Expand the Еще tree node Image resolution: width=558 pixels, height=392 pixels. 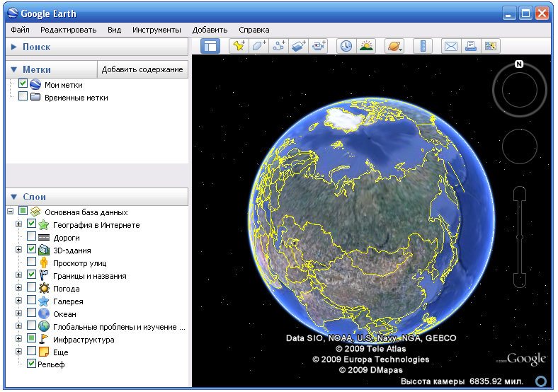(x=19, y=352)
